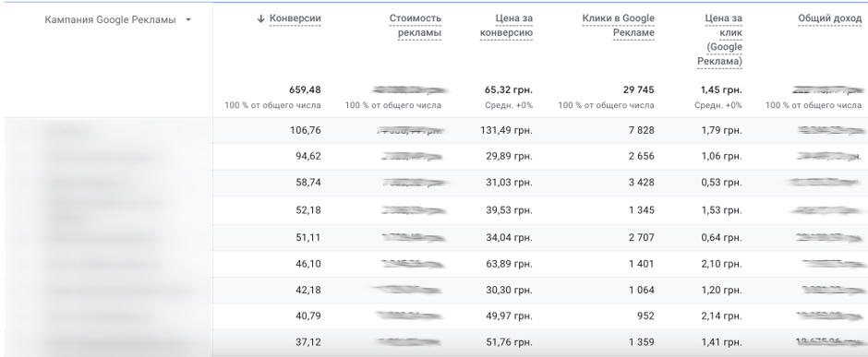The width and height of the screenshot is (868, 357).
Task: Select the 131,49 грн. cost per conversion cell
Action: (x=506, y=130)
